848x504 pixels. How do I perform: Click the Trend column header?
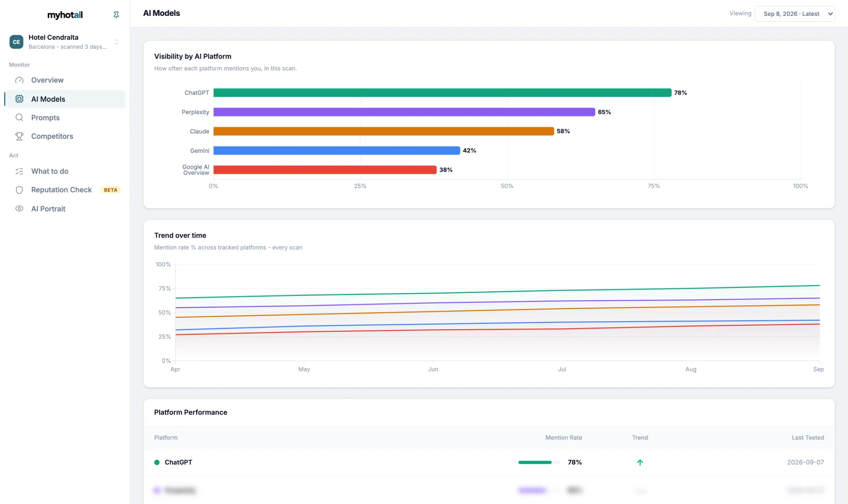[640, 438]
